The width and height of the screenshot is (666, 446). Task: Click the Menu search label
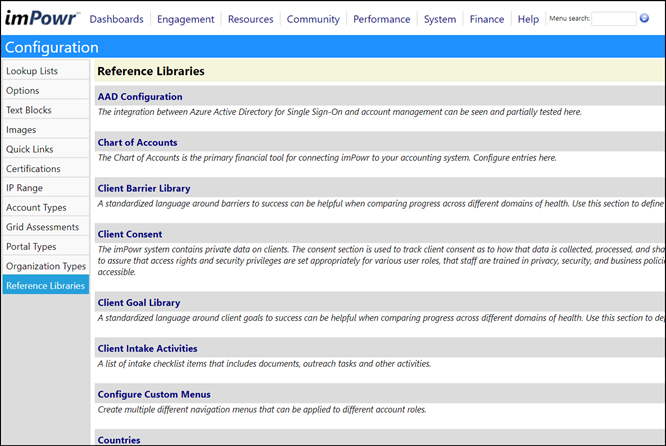569,19
